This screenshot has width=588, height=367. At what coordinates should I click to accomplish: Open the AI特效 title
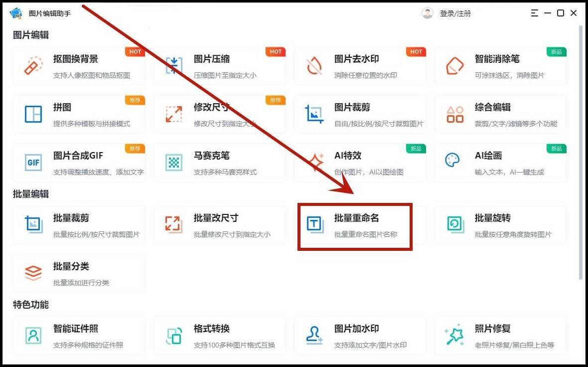click(348, 156)
